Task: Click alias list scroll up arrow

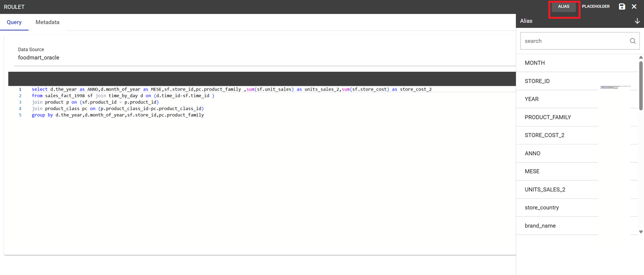Action: click(x=641, y=57)
